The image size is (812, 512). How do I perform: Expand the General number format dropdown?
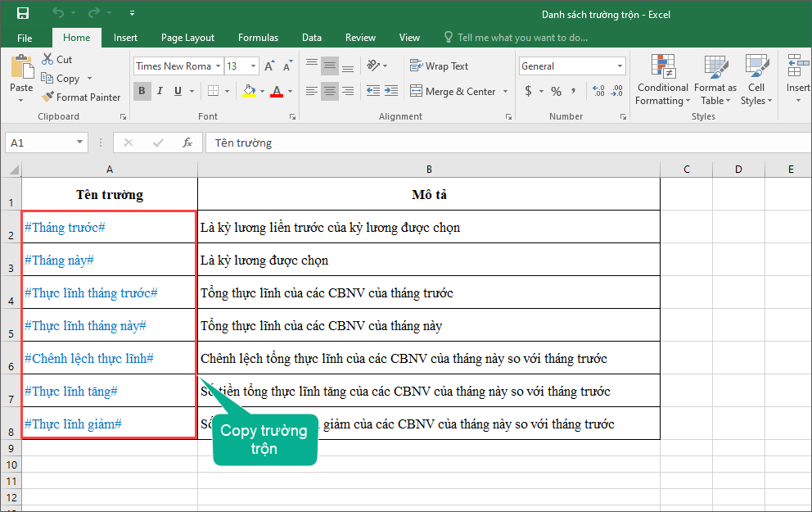[x=620, y=66]
